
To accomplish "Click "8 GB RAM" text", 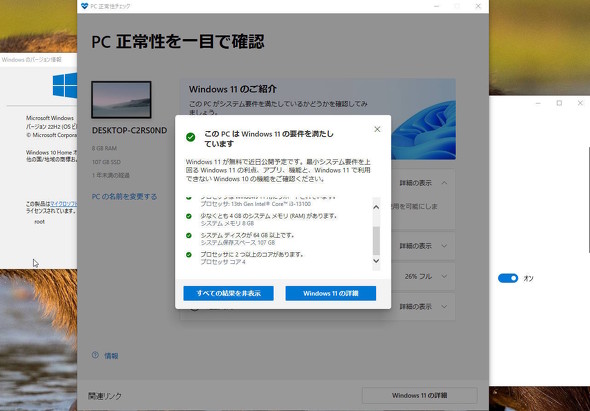I will 104,148.
